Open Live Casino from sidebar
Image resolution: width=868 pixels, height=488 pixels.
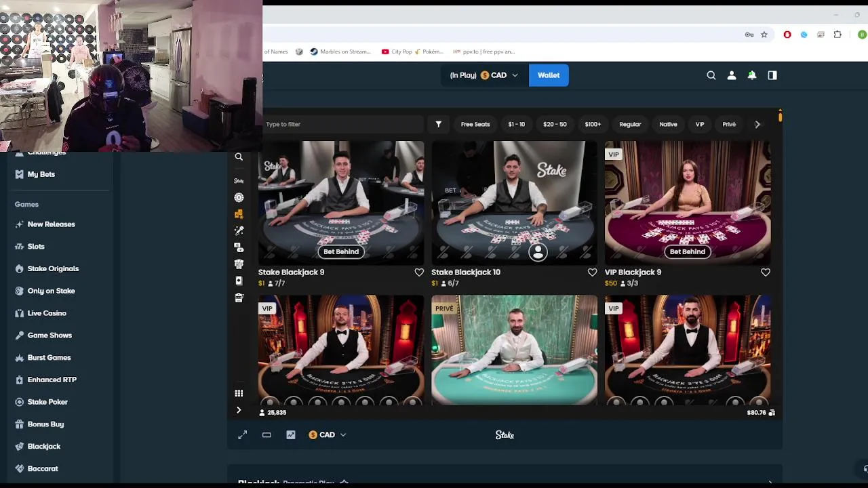(x=47, y=313)
